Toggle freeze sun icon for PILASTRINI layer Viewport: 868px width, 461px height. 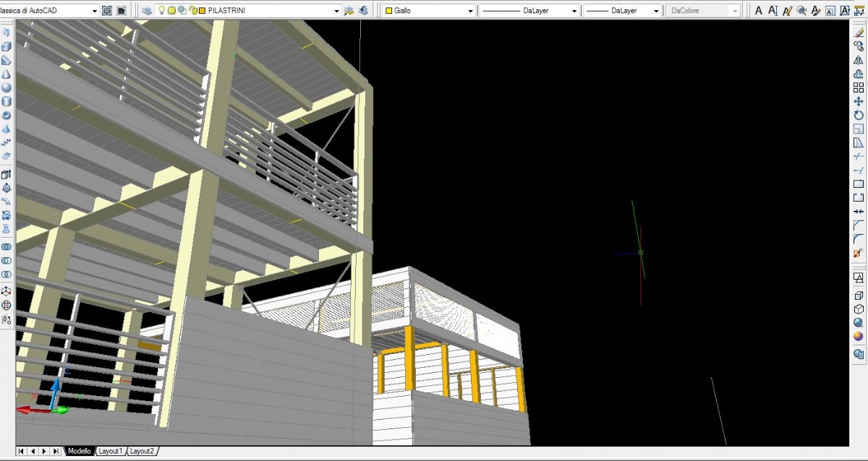click(x=172, y=11)
